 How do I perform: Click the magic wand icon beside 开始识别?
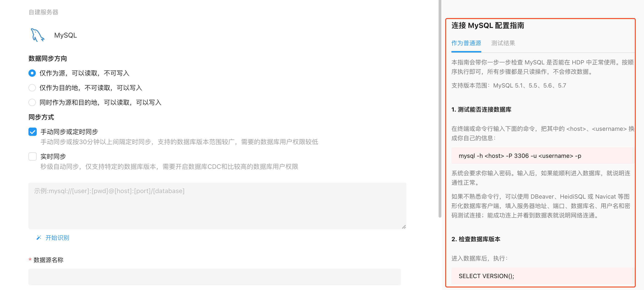pyautogui.click(x=39, y=238)
